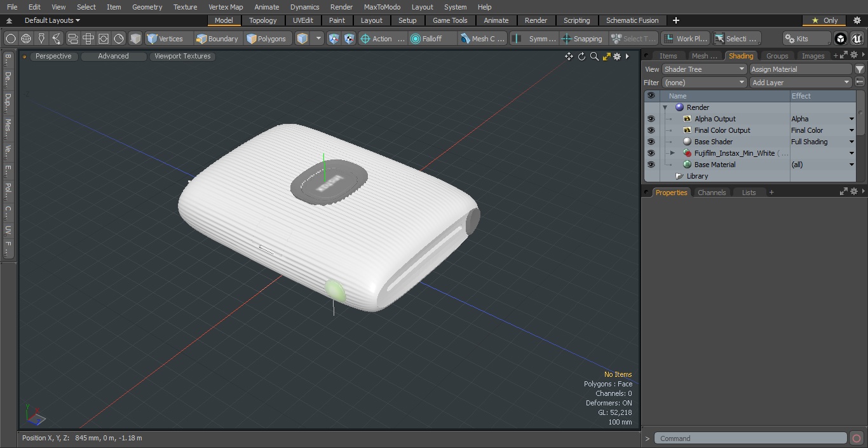Click the Polygons selection mode button
Screen dimensions: 868x448
pos(268,39)
